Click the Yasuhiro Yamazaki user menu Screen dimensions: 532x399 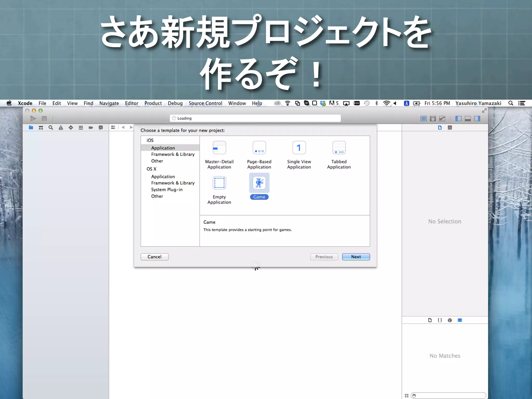tap(478, 103)
